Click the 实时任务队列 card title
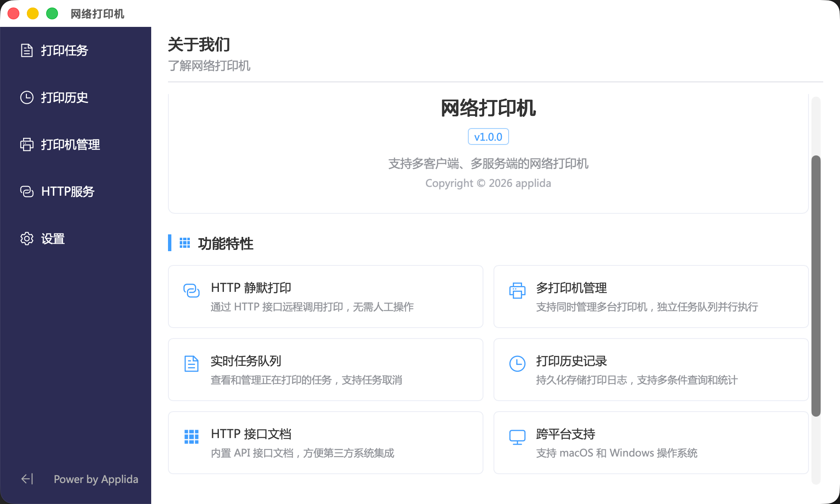The height and width of the screenshot is (504, 840). pyautogui.click(x=246, y=361)
